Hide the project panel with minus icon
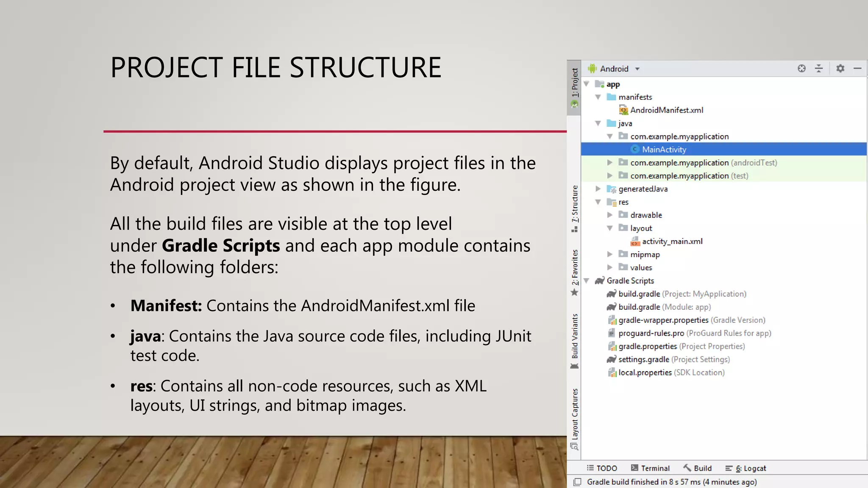 (857, 68)
